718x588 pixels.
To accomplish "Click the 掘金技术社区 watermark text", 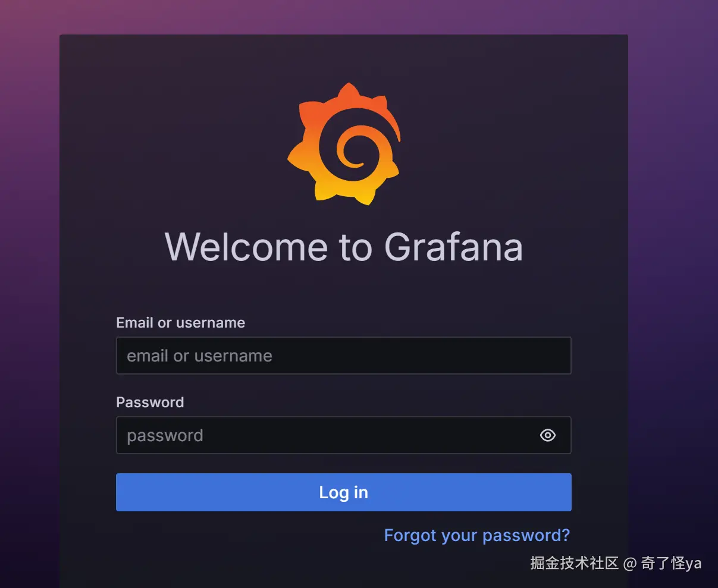I will pyautogui.click(x=575, y=563).
